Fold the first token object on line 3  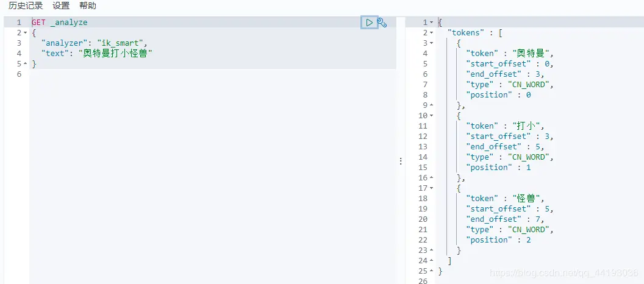[x=431, y=43]
